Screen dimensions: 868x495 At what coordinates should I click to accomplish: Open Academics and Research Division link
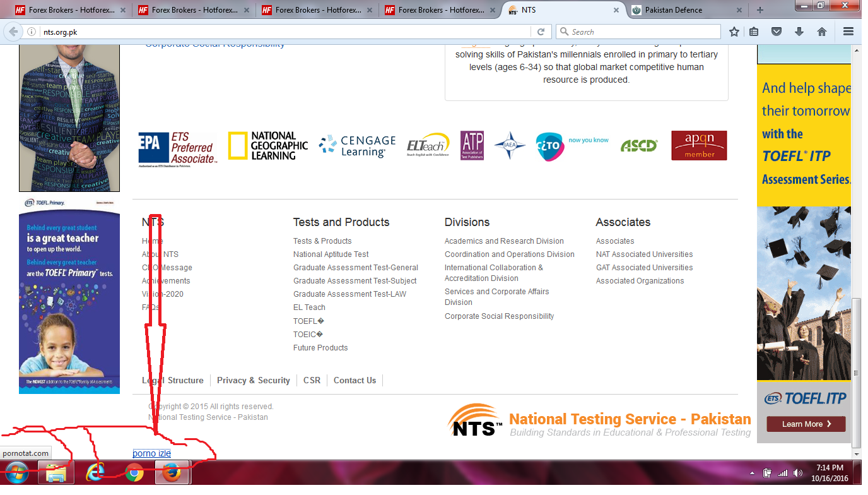click(x=504, y=241)
